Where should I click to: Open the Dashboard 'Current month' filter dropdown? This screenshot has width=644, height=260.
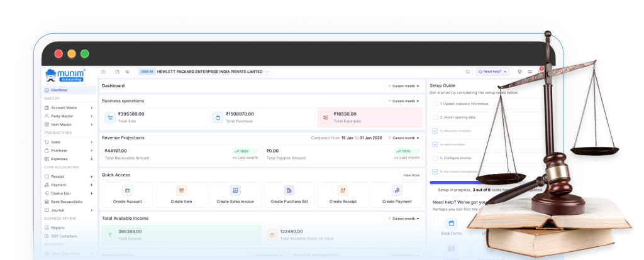[x=404, y=86]
